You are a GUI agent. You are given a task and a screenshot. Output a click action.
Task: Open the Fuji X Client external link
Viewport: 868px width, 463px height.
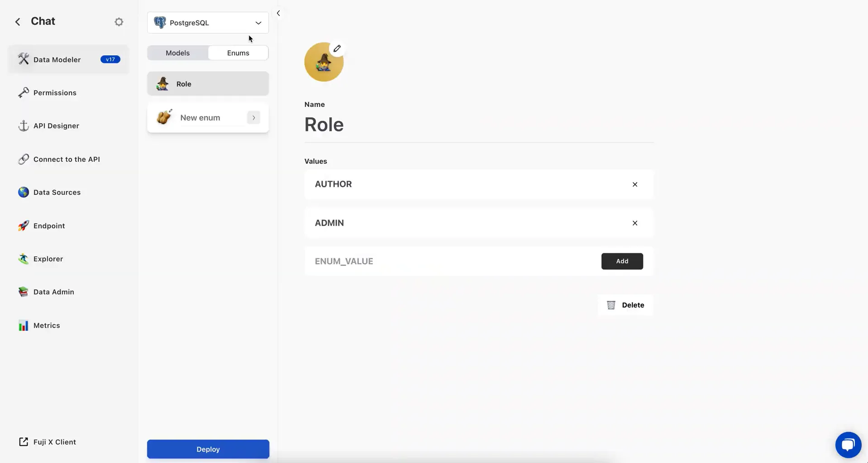point(48,442)
